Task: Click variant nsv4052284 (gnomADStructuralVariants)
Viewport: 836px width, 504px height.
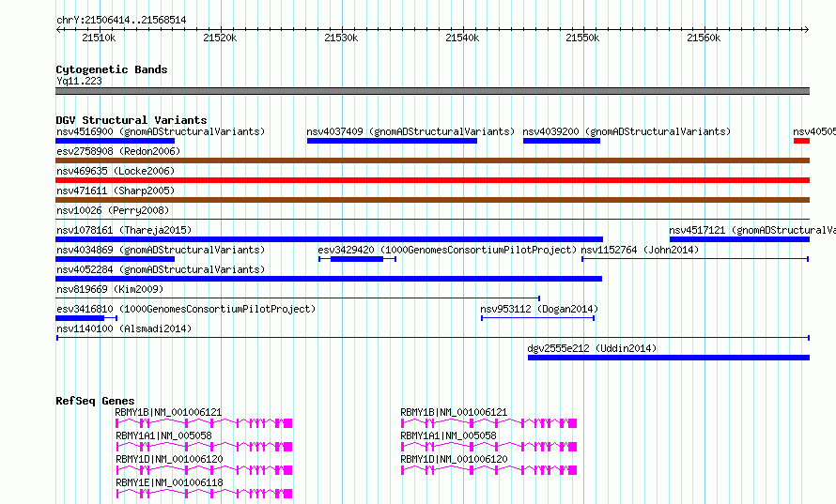Action: click(x=329, y=279)
